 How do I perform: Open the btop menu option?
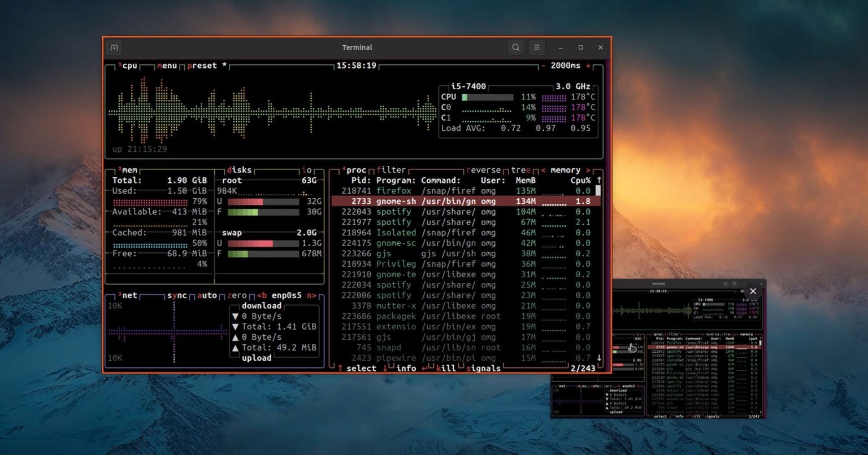[167, 66]
